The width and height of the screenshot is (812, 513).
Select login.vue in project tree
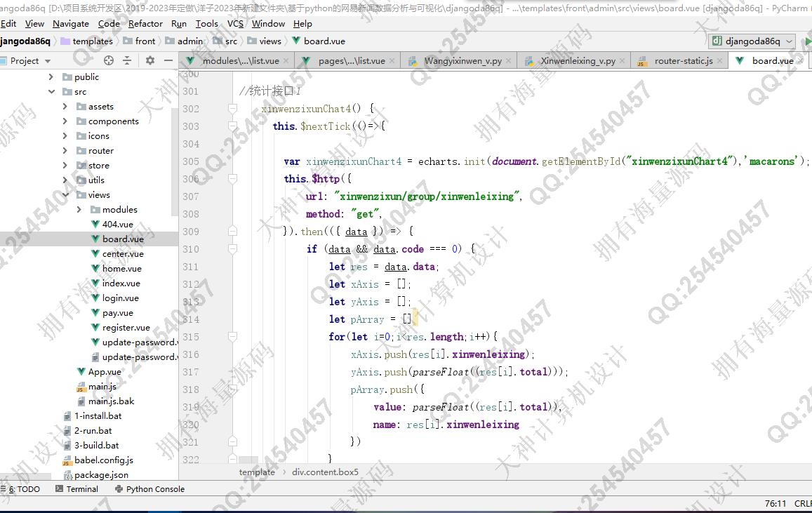(x=120, y=298)
